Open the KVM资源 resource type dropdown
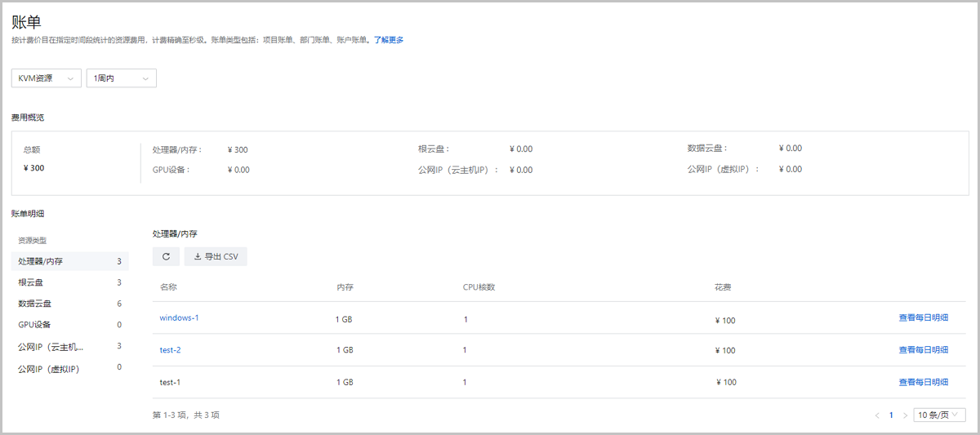The image size is (980, 435). [46, 78]
